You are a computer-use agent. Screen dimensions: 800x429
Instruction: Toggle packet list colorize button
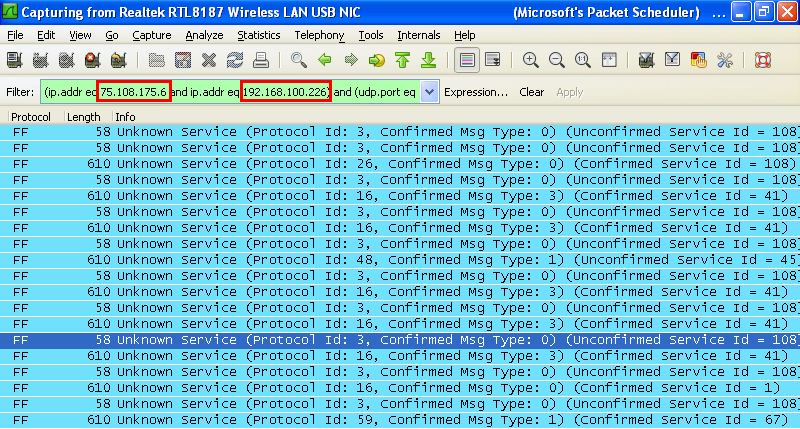pos(466,60)
